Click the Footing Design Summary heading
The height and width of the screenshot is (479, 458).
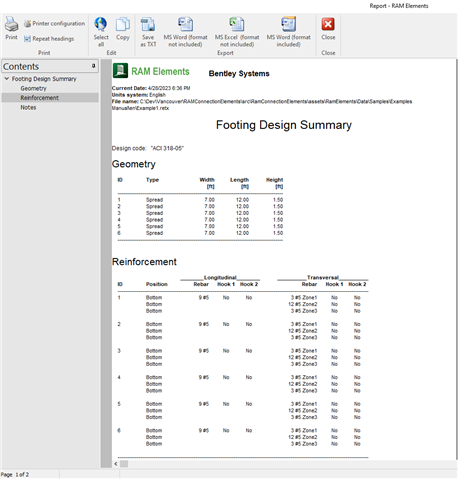coord(284,125)
